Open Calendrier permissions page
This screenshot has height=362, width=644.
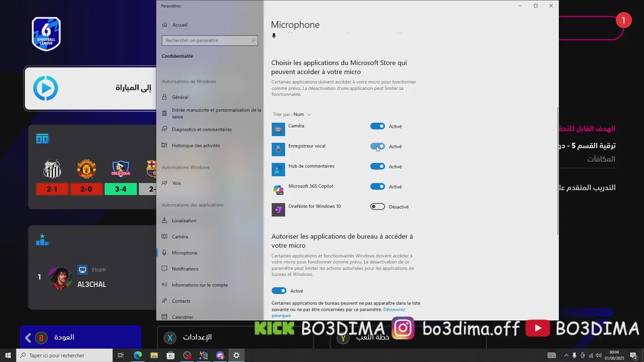210,316
